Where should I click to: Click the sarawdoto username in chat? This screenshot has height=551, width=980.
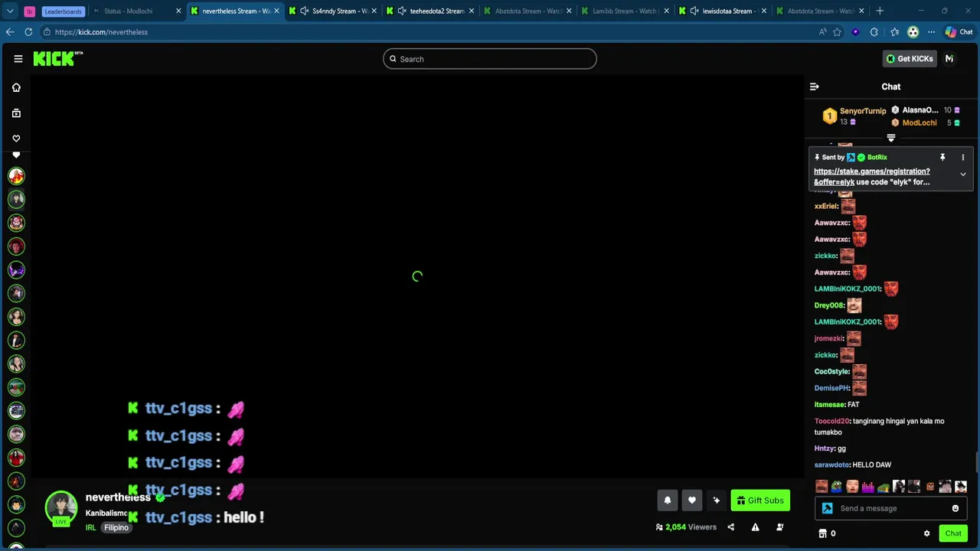tap(831, 465)
